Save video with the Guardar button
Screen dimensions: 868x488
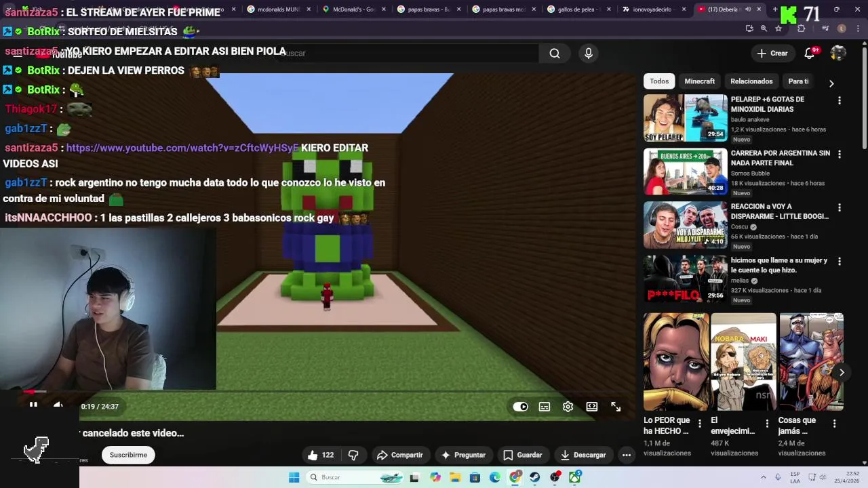(x=523, y=455)
